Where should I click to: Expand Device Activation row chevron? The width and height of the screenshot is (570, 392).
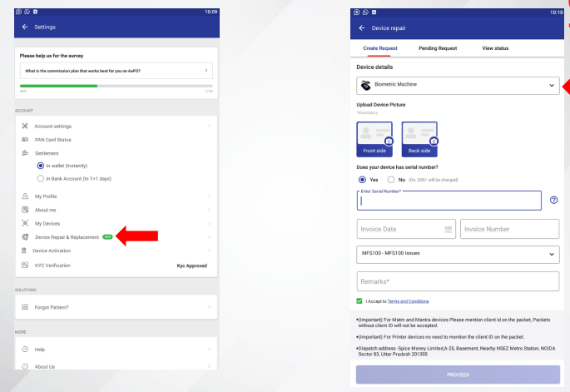[x=210, y=251]
